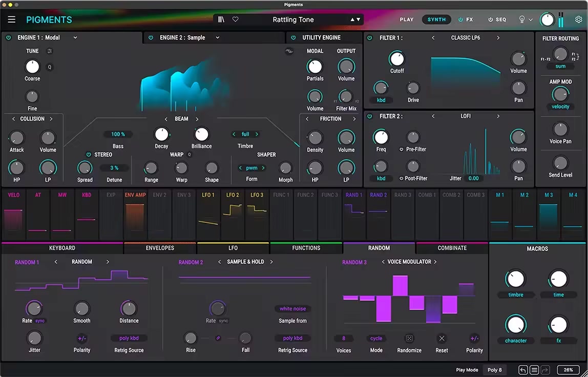Expand the lightbulb tips dropdown arrow
This screenshot has height=377, width=588.
point(531,20)
